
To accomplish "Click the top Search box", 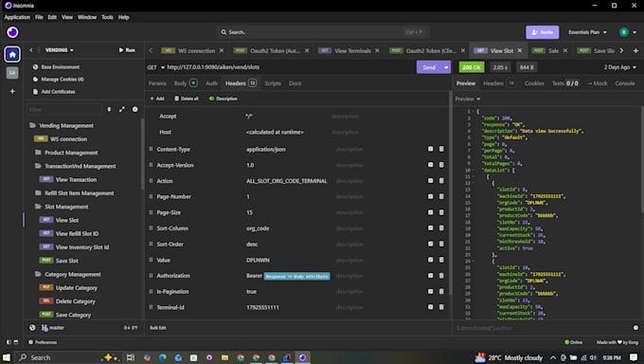I will (323, 32).
